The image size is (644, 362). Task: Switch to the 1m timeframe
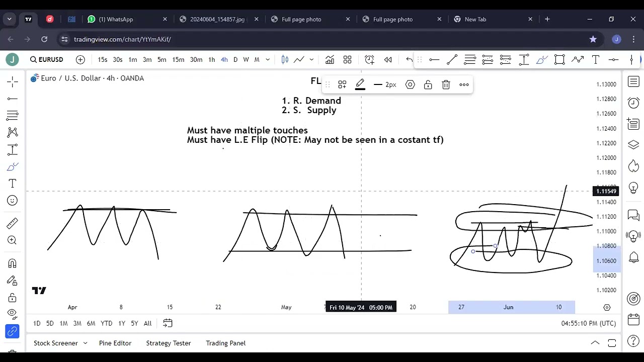tap(133, 59)
